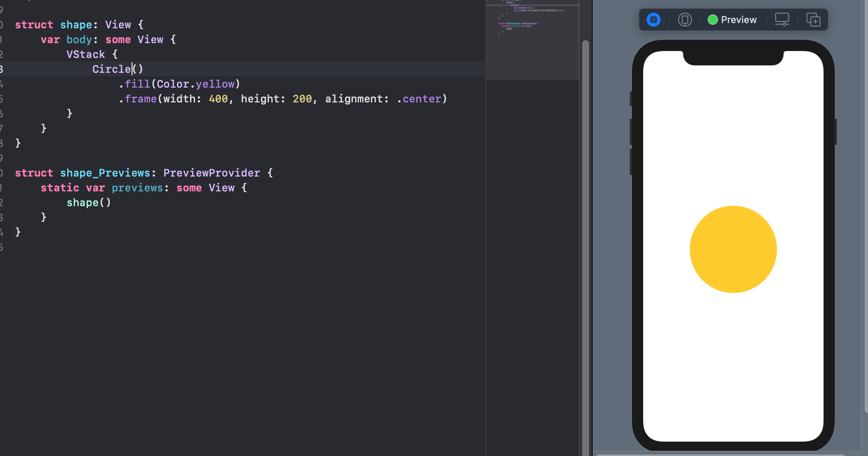Switch to Live preview mode
Screen dimensions: 868x456
click(x=654, y=20)
